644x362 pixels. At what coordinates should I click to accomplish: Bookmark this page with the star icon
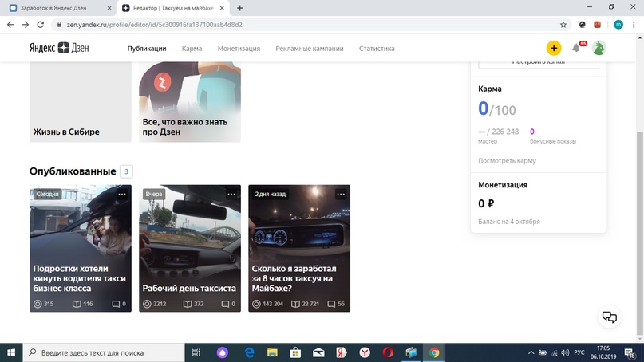click(x=563, y=25)
